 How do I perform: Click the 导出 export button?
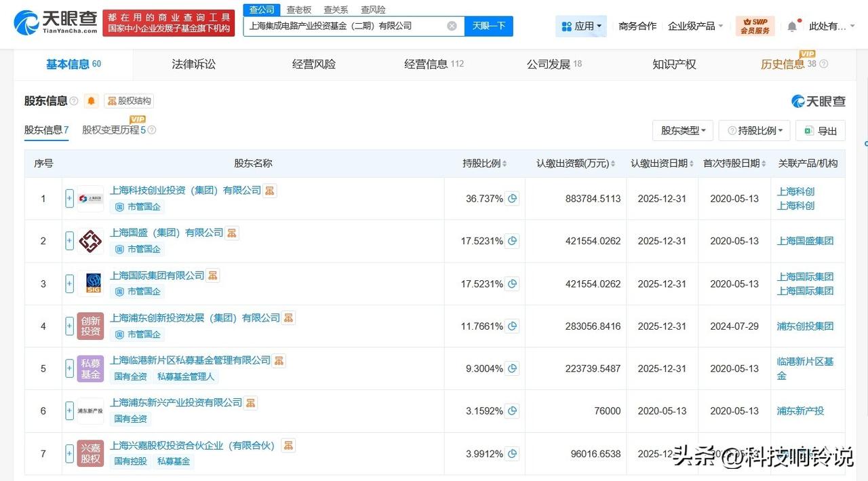coord(821,130)
